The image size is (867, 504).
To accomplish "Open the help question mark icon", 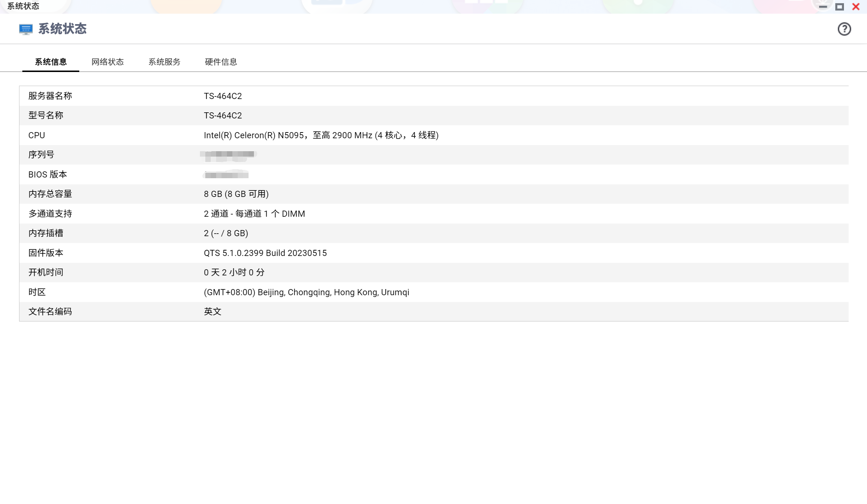I will coord(844,29).
